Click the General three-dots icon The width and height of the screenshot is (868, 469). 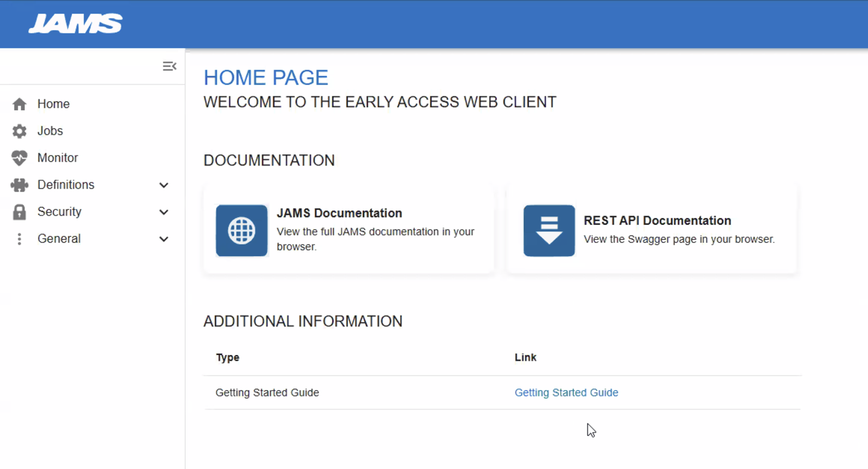click(x=19, y=239)
